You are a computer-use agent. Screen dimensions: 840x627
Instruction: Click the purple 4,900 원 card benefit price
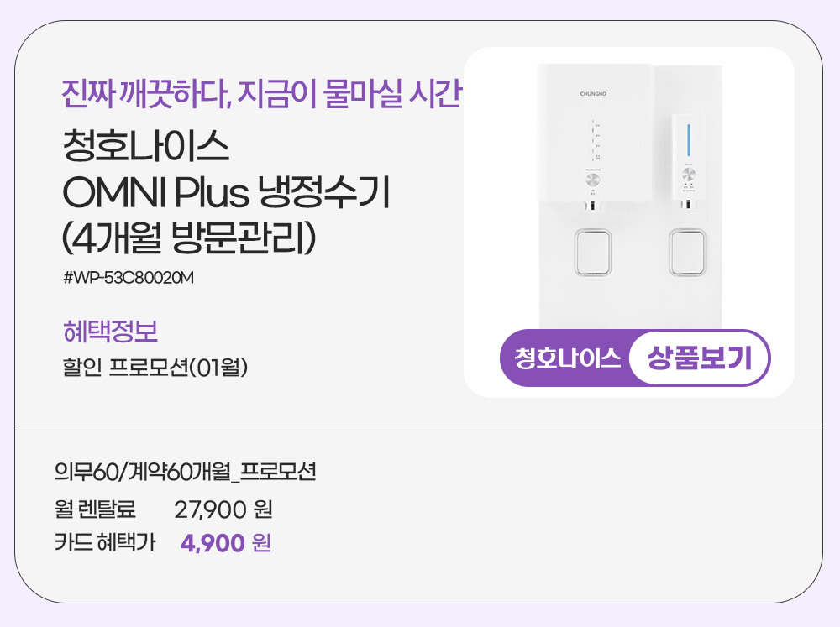pos(225,544)
